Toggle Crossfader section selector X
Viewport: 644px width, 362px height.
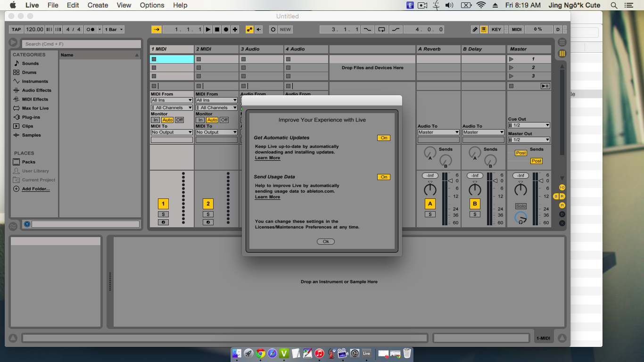point(562,223)
